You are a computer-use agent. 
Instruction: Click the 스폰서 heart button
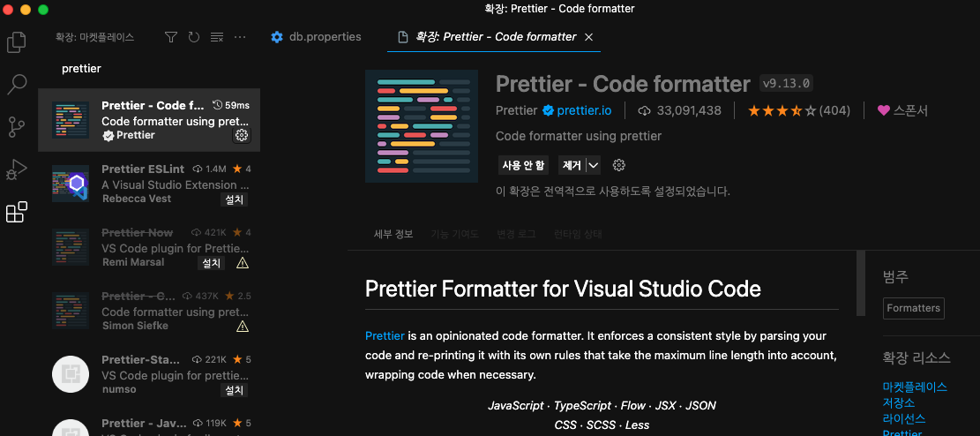(x=902, y=110)
